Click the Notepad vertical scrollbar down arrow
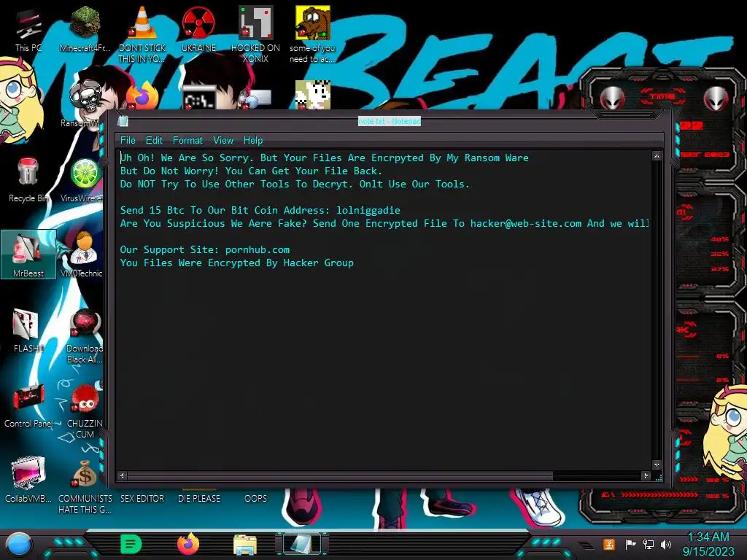Viewport: 747px width, 560px height. pos(657,464)
